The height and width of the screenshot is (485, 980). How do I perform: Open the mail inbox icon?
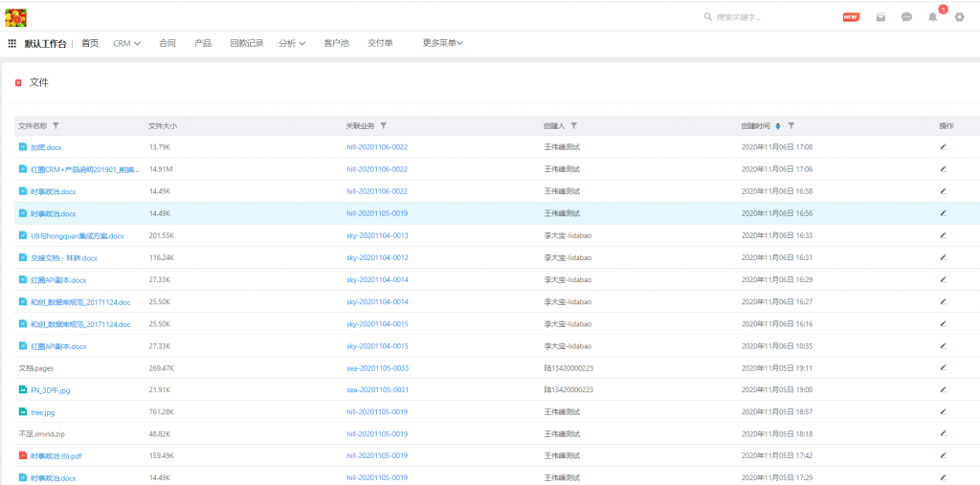coord(880,17)
